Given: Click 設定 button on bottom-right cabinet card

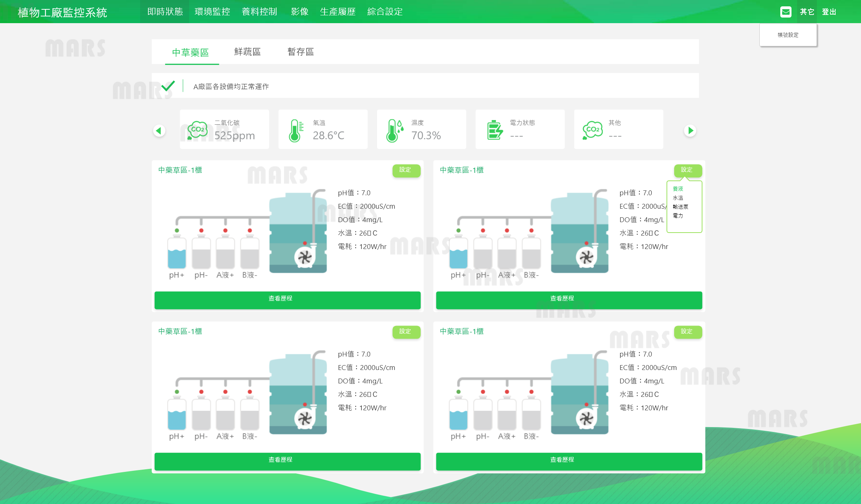Looking at the screenshot, I should [x=687, y=332].
